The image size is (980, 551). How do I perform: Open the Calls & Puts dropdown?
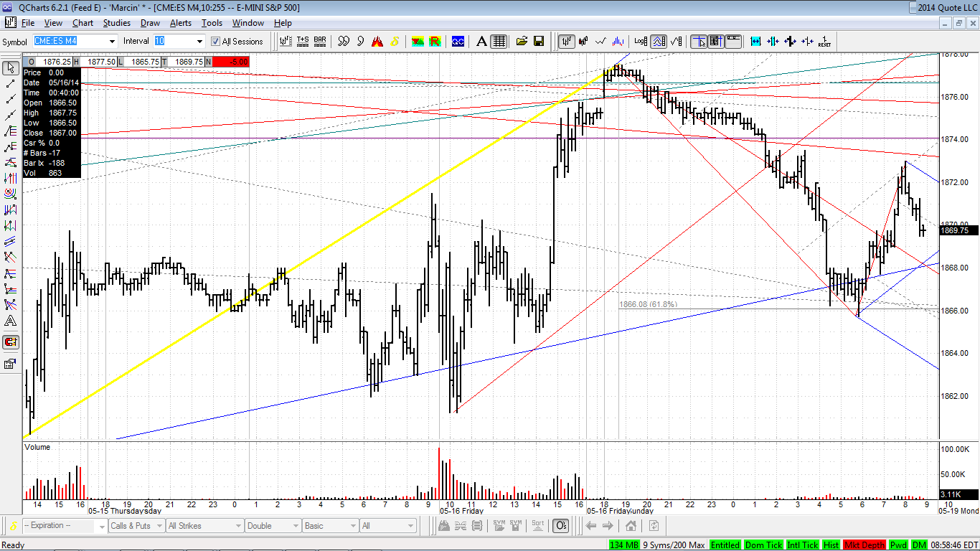pyautogui.click(x=136, y=526)
